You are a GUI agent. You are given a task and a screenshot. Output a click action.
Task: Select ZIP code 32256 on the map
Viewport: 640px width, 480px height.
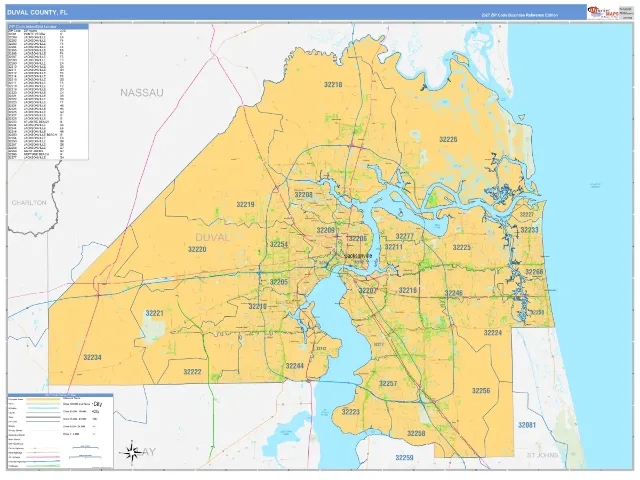pyautogui.click(x=481, y=391)
